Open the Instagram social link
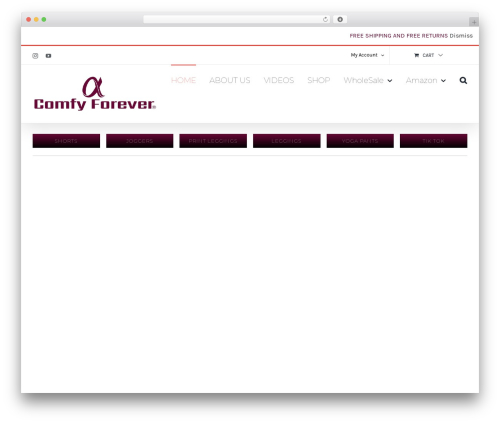Image resolution: width=500 pixels, height=423 pixels. 35,56
